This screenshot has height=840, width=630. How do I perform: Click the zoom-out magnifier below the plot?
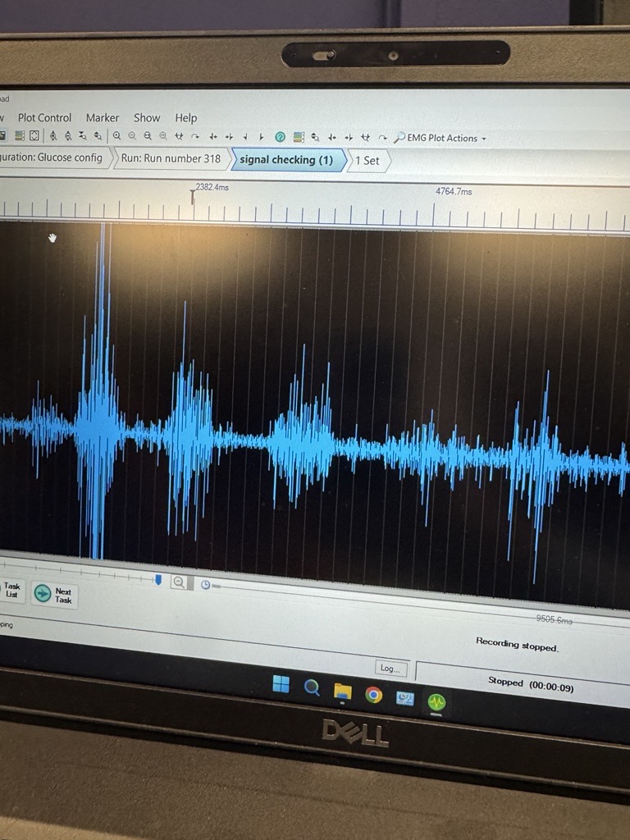[178, 582]
